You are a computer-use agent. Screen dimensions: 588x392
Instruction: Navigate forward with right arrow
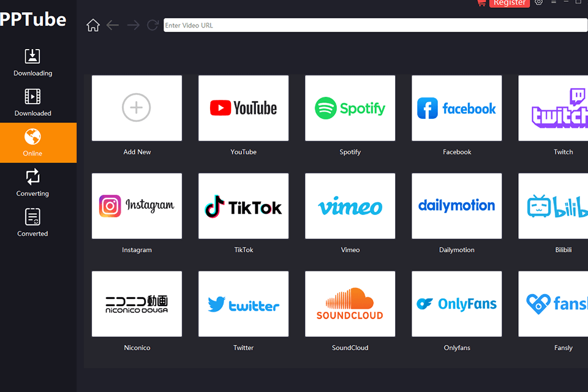point(133,26)
